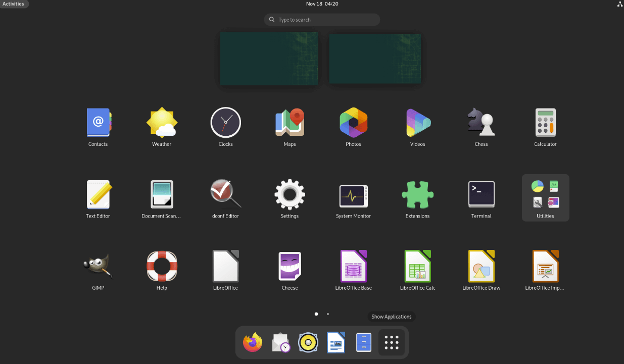Screen dimensions: 624x364
Task: Focus the Type to search field
Action: tap(322, 20)
